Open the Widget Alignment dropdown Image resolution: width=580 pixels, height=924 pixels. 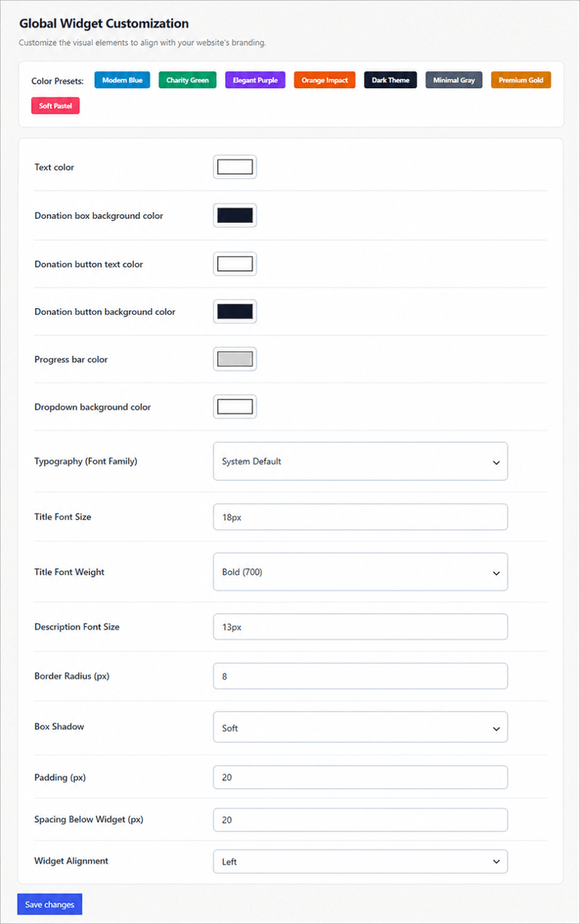point(360,862)
